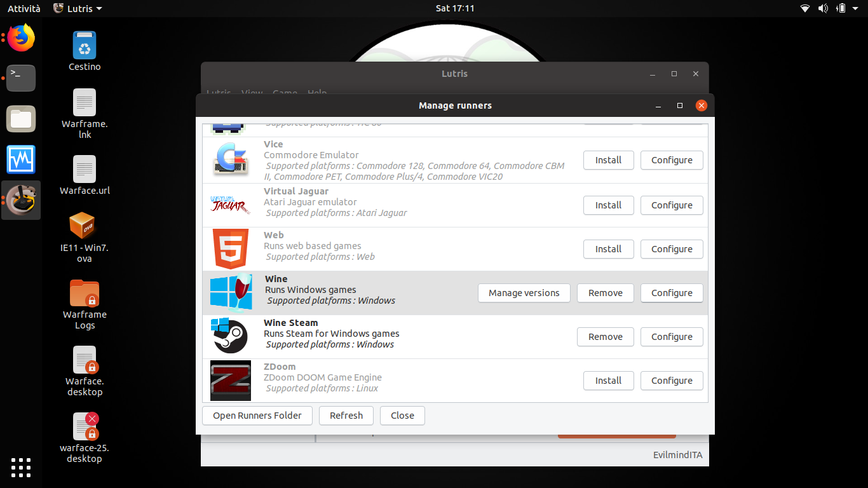Click 'Runs web based games' description
Image resolution: width=868 pixels, height=488 pixels.
click(x=313, y=246)
